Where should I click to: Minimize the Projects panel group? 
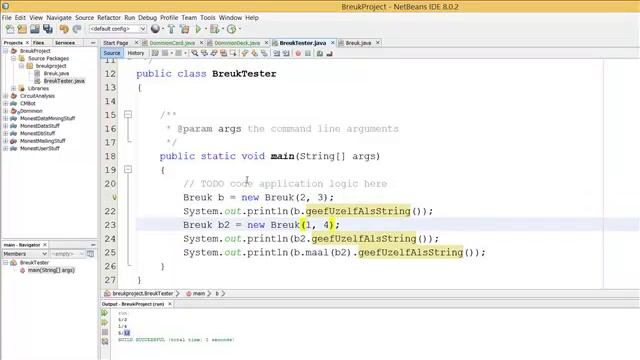point(93,43)
